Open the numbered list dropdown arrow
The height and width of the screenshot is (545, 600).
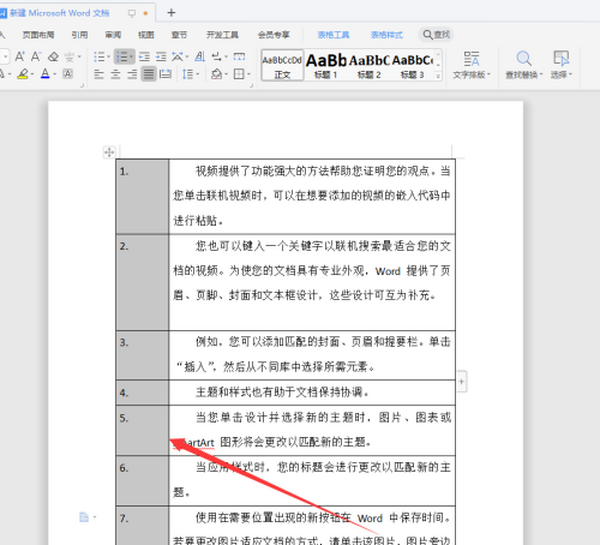(x=131, y=57)
